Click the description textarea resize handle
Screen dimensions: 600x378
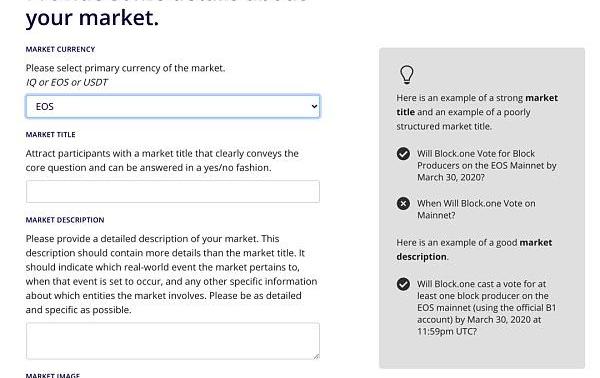point(316,356)
